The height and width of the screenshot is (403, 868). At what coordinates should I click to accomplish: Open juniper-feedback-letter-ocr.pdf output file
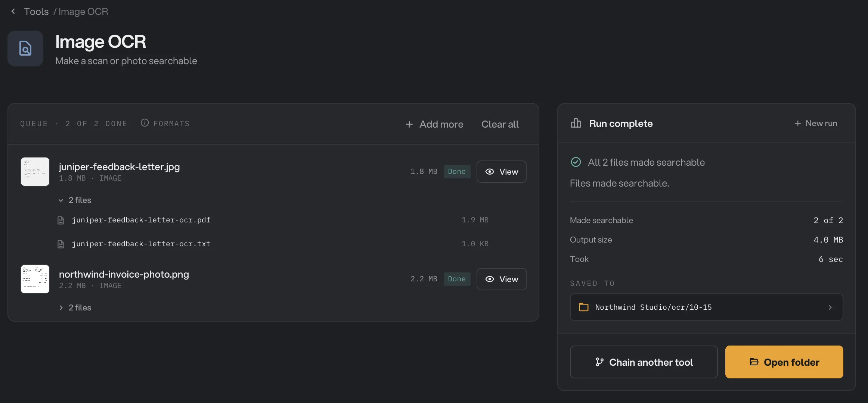141,220
